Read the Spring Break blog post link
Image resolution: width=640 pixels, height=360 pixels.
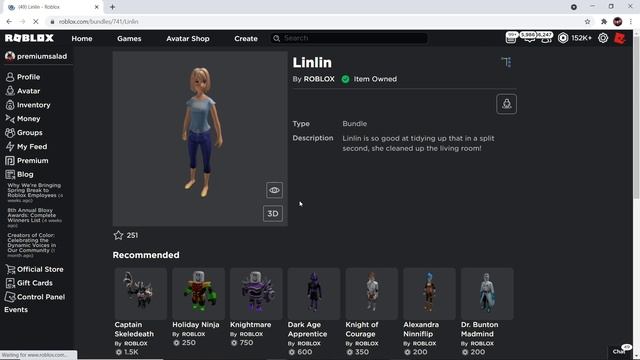[34, 193]
